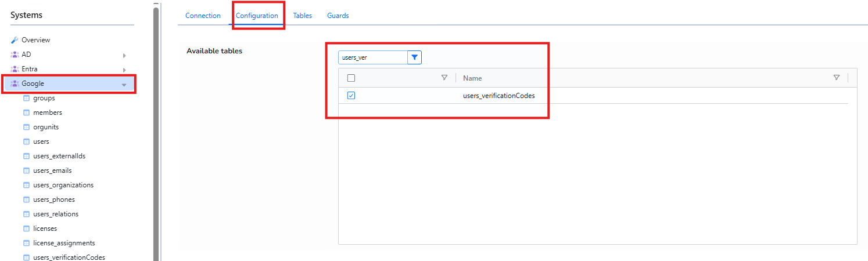Sort by the Name column header

(x=472, y=78)
